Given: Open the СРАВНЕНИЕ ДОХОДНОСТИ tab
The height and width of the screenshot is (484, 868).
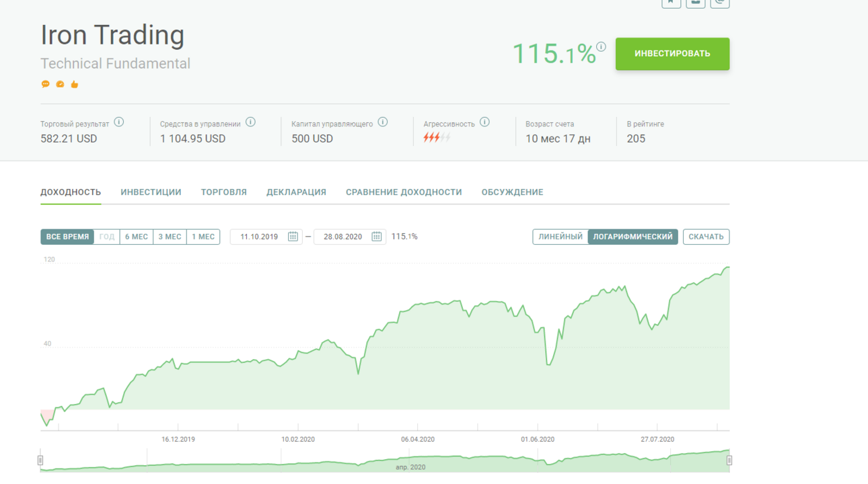Looking at the screenshot, I should [x=404, y=192].
